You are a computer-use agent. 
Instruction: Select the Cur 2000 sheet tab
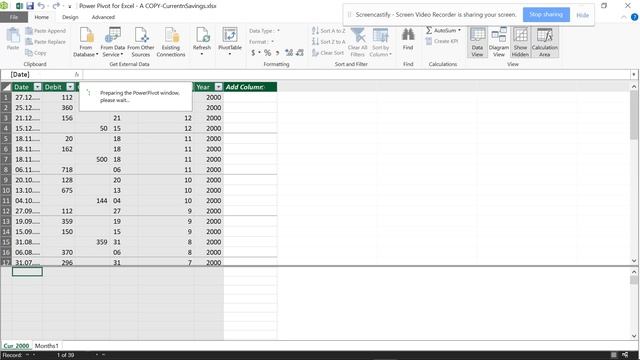[16, 346]
